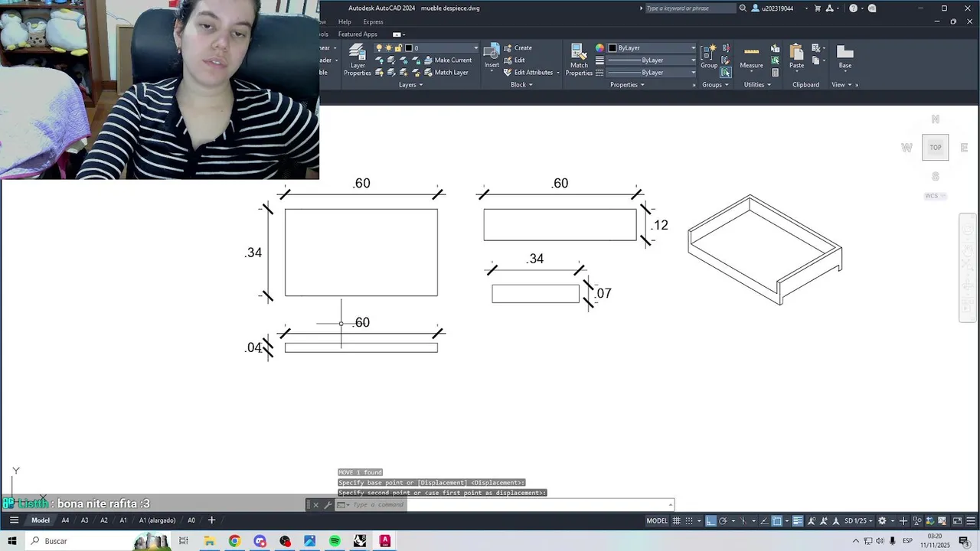Expand the Utilities panel
Screen dimensions: 980x551
coord(756,85)
